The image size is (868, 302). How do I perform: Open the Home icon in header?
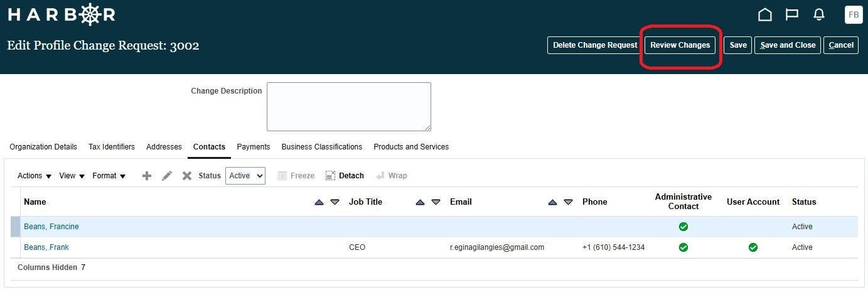[764, 14]
